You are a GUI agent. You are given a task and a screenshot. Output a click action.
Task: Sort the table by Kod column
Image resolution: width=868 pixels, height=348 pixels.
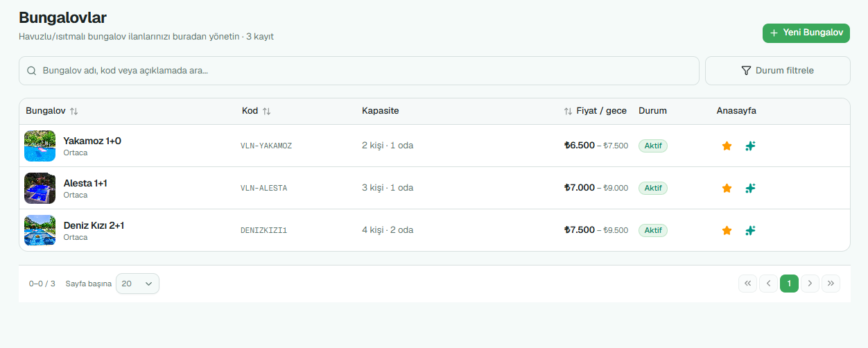(266, 111)
